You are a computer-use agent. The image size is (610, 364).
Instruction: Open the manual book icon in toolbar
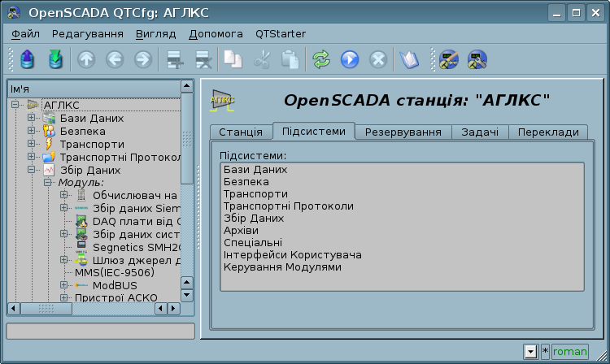pyautogui.click(x=407, y=59)
